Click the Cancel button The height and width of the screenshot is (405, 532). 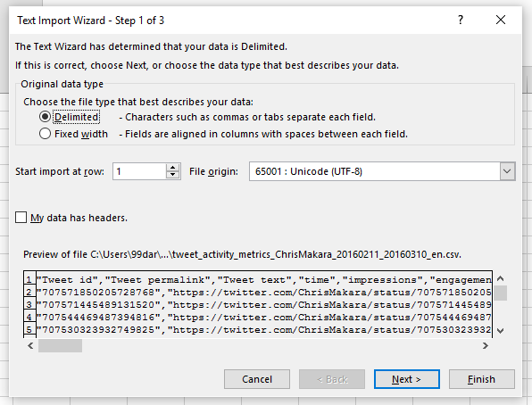point(257,379)
